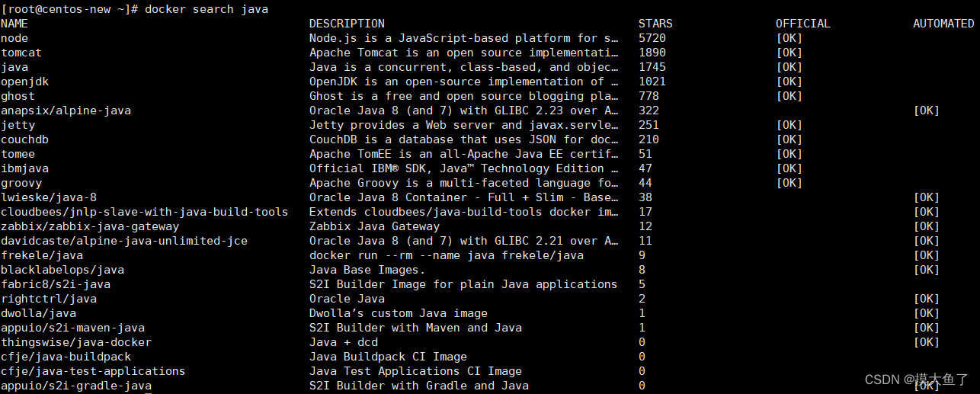The image size is (980, 394).
Task: Click 'Dwolla's custom Java image' description
Action: (399, 313)
